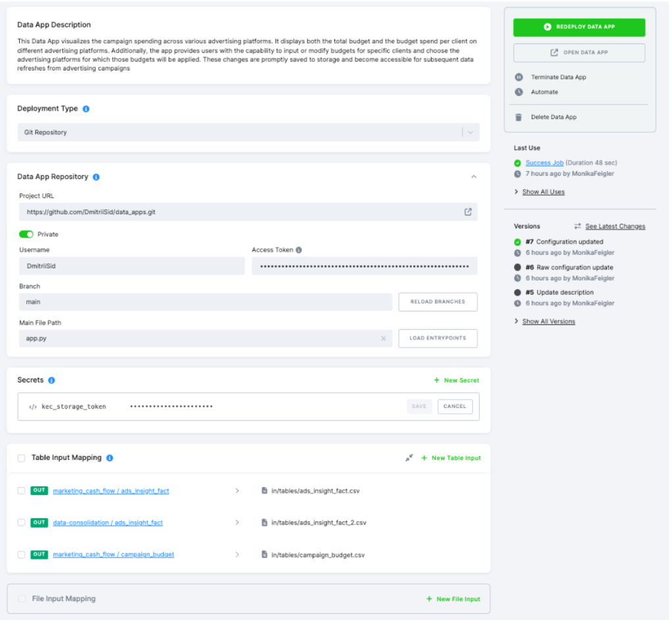Click the expand arrows in Table Input Mapping header
The width and height of the screenshot is (672, 620).
coord(409,457)
